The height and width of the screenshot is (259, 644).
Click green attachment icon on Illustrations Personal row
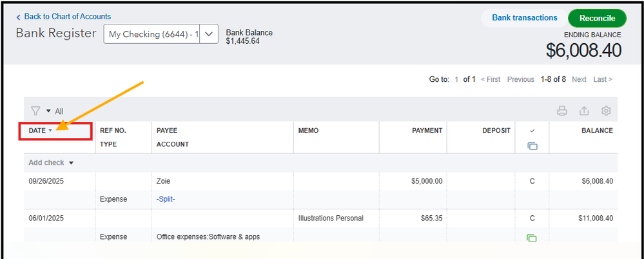[x=532, y=238]
